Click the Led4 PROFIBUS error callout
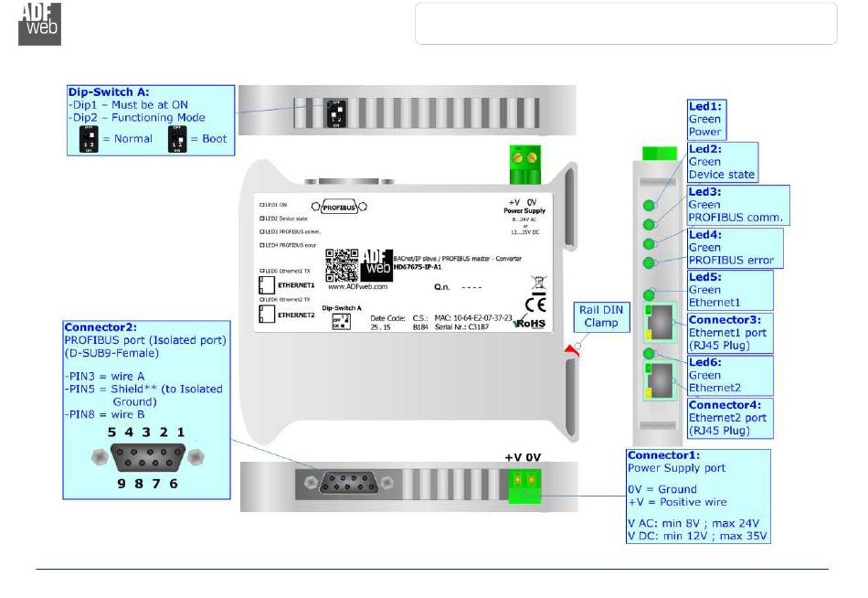This screenshot has height=598, width=868. pyautogui.click(x=731, y=248)
